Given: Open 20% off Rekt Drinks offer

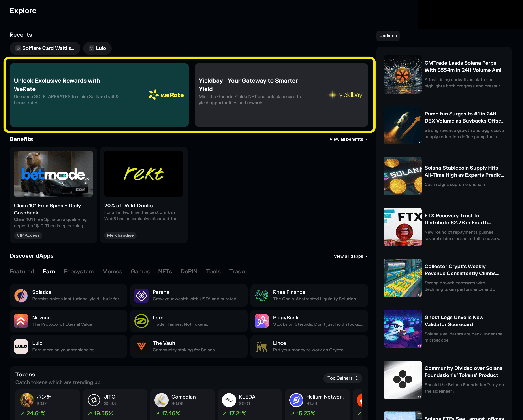Looking at the screenshot, I should tap(128, 206).
